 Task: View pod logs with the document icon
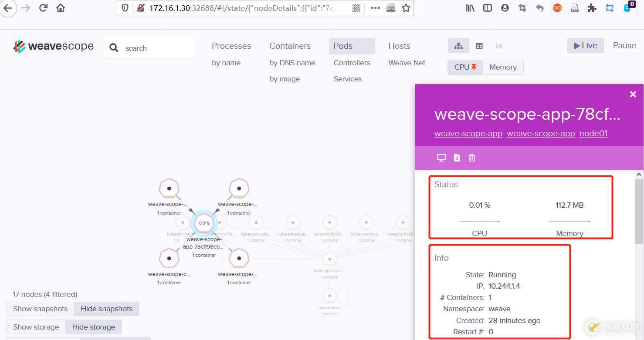point(457,158)
